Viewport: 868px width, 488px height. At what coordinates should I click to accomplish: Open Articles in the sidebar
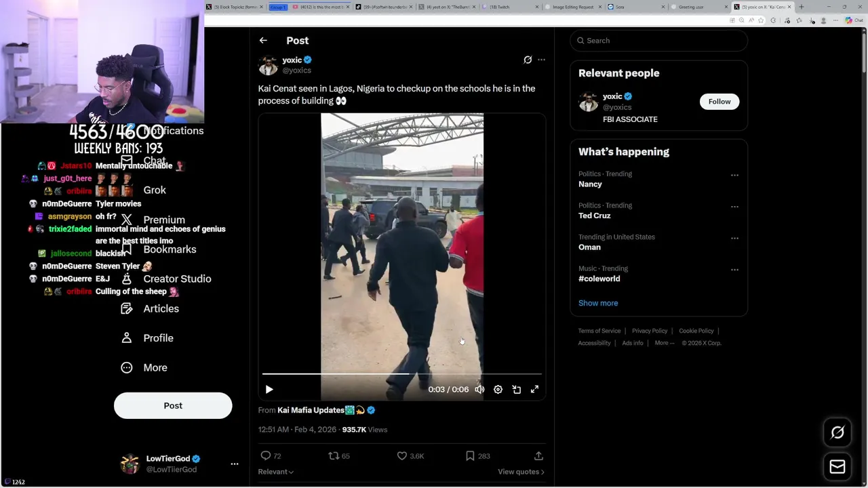click(150, 308)
